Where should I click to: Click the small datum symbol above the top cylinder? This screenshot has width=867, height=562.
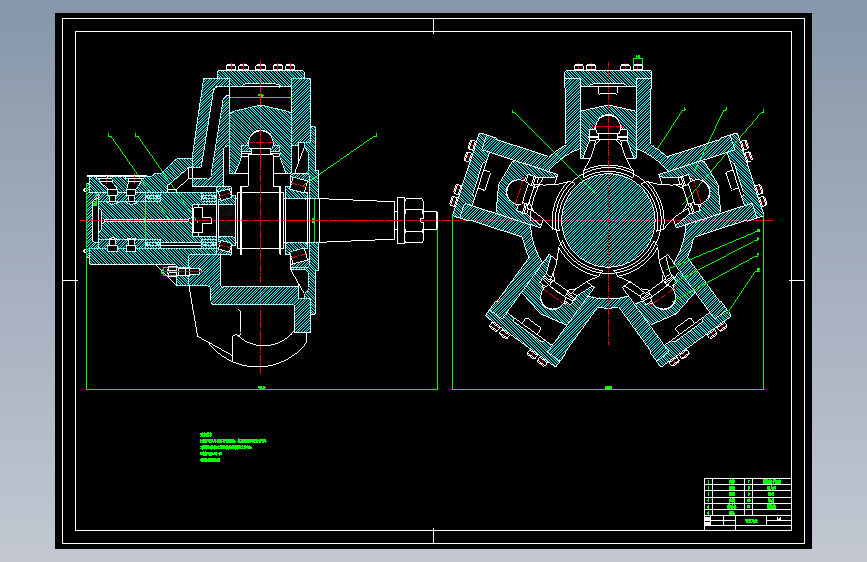(x=638, y=60)
